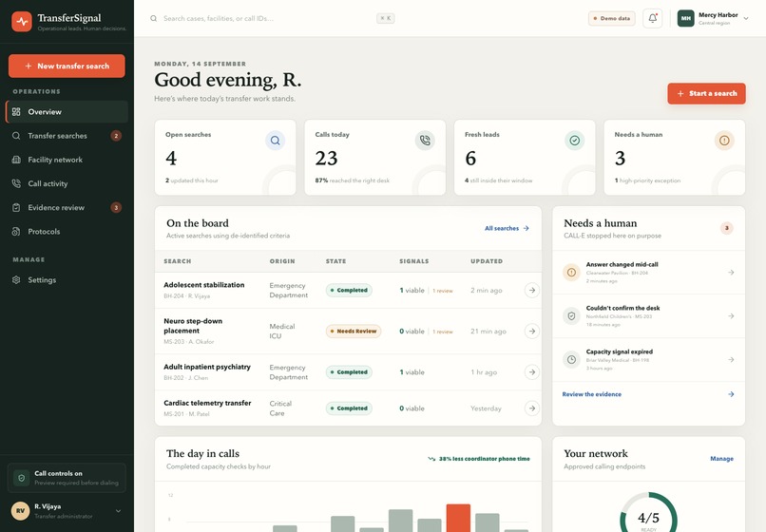Click the MH Mercy Harbor avatar
This screenshot has width=766, height=532.
686,19
